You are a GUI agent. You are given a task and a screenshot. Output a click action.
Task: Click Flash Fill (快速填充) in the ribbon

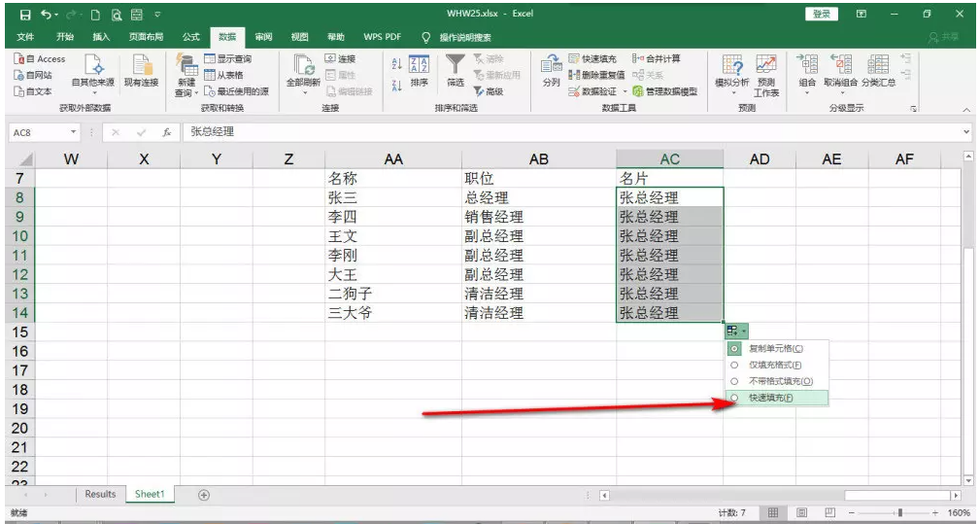click(592, 58)
